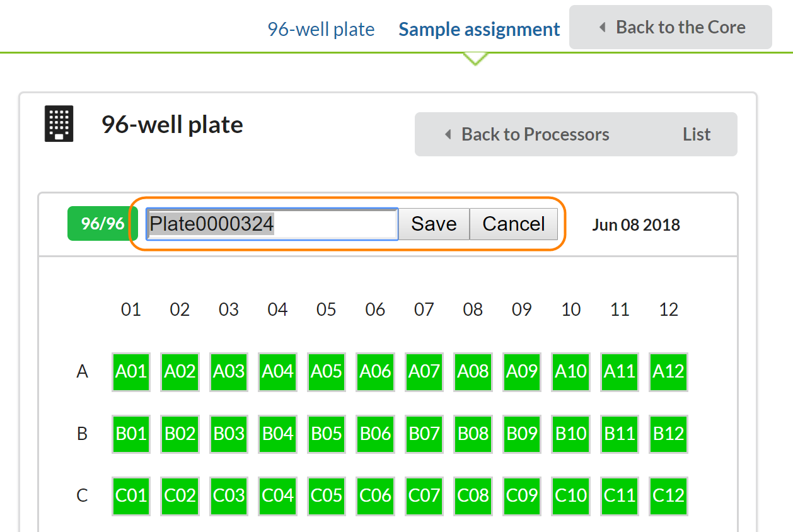Select well A12

pyautogui.click(x=668, y=372)
